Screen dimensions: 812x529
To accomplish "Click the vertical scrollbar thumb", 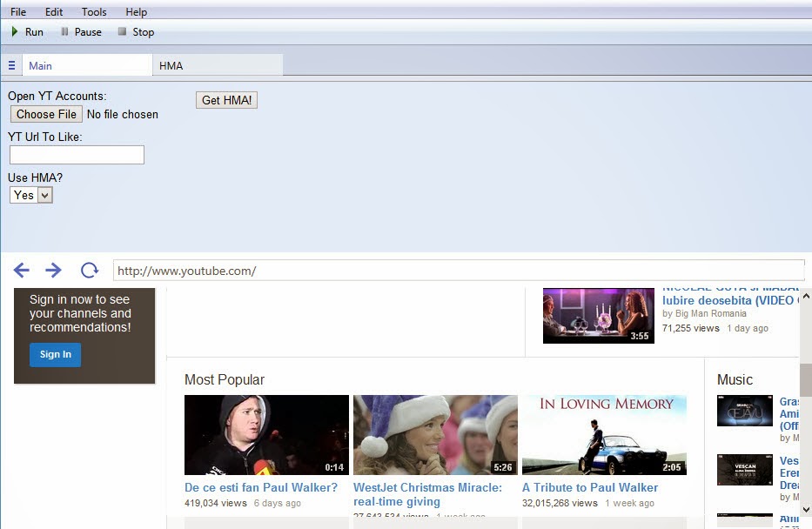I will 806,380.
